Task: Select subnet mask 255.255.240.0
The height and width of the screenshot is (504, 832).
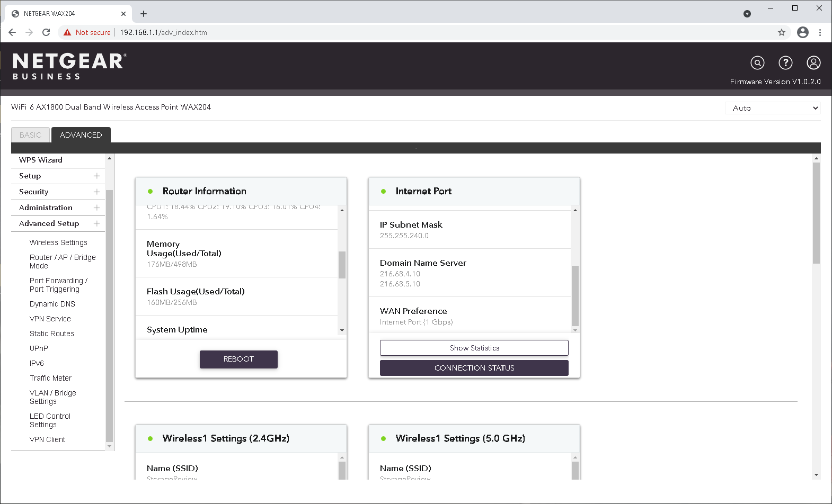Action: pyautogui.click(x=404, y=236)
